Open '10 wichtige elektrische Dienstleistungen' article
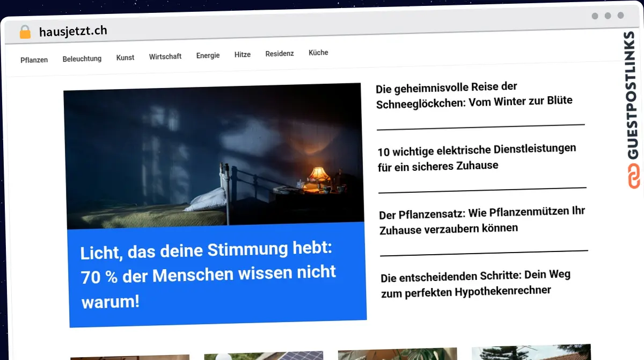 click(x=477, y=157)
